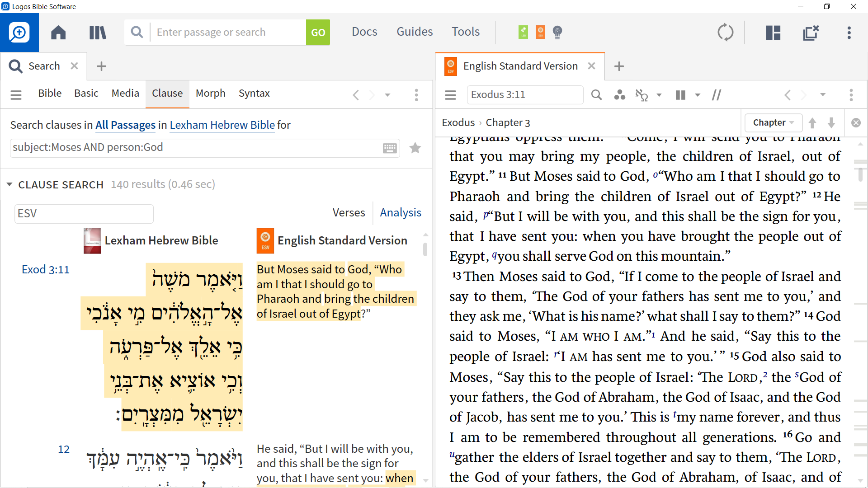868x488 pixels.
Task: Switch to Analysis view
Action: point(401,212)
